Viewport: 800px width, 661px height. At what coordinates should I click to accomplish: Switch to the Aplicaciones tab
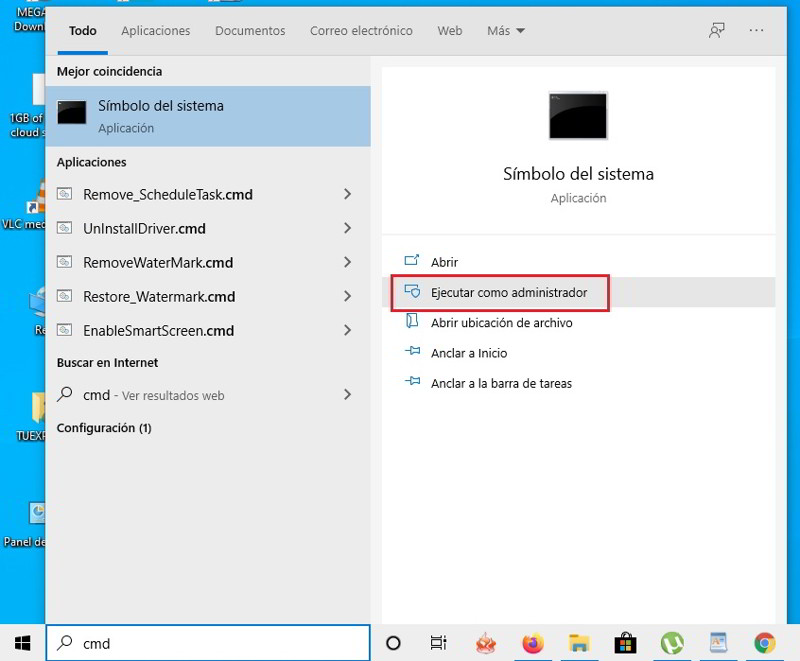click(x=155, y=31)
